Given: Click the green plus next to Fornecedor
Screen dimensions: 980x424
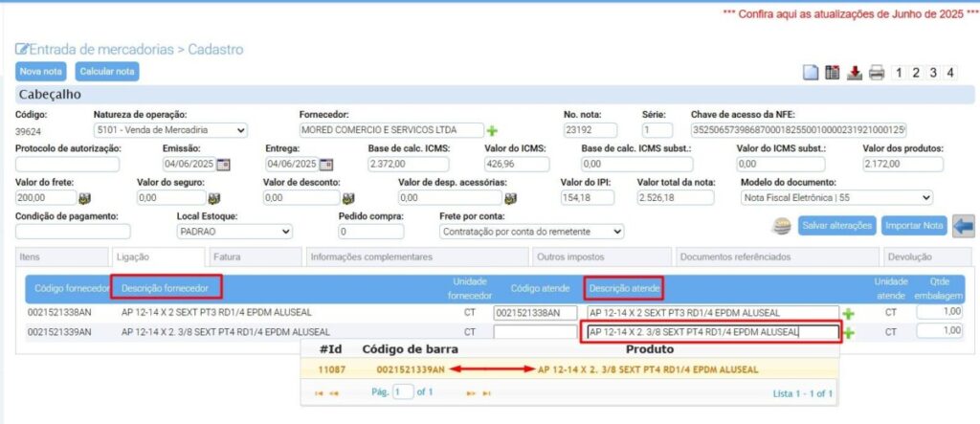Looking at the screenshot, I should click(x=493, y=130).
